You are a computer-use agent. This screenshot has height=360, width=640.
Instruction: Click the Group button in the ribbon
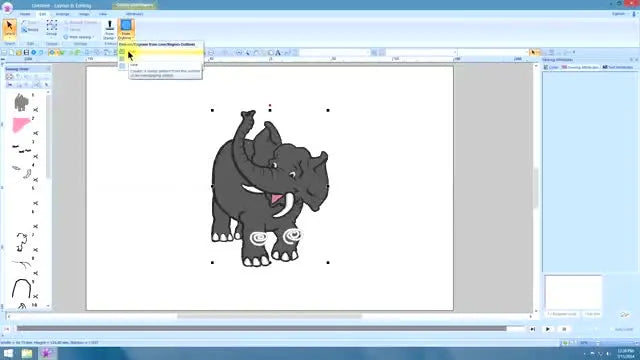[x=52, y=28]
